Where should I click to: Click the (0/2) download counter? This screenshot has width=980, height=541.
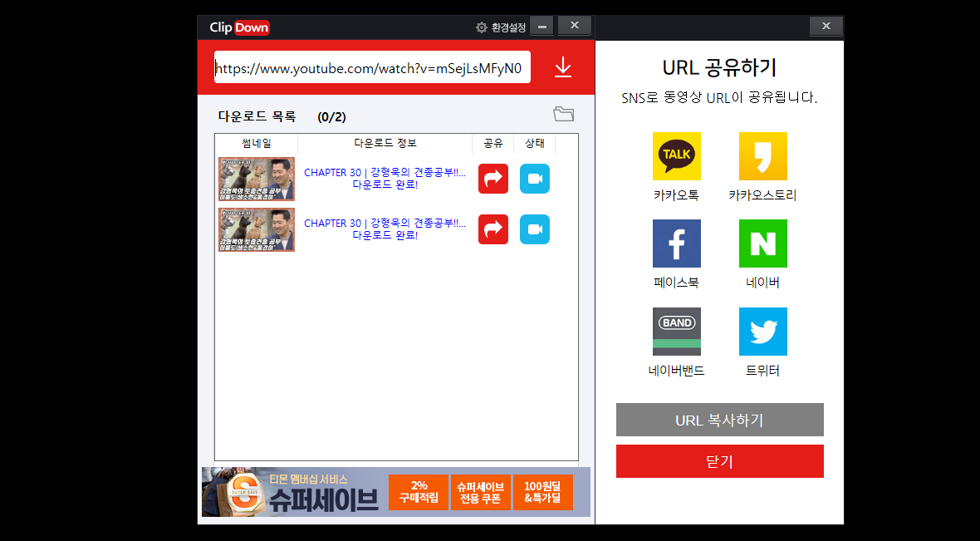pos(332,117)
